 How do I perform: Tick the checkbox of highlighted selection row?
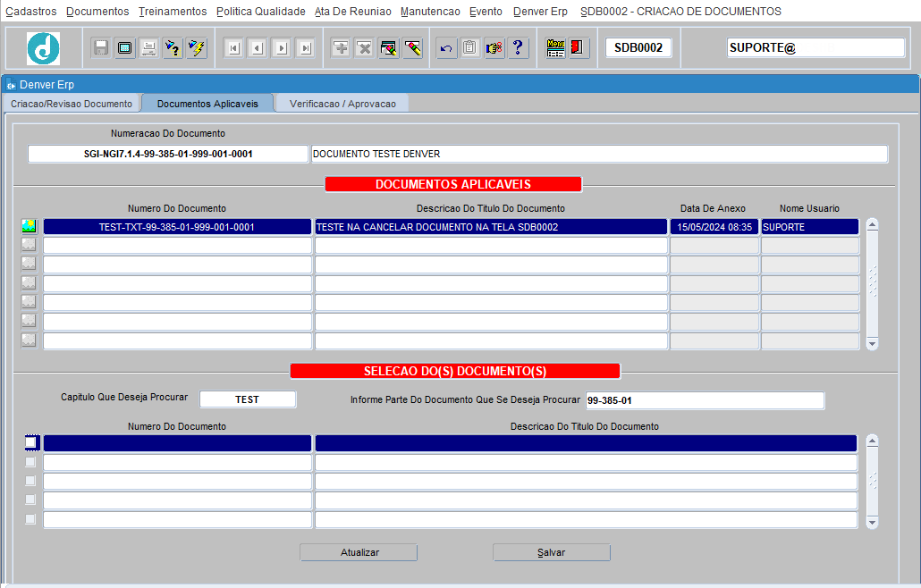pyautogui.click(x=30, y=442)
